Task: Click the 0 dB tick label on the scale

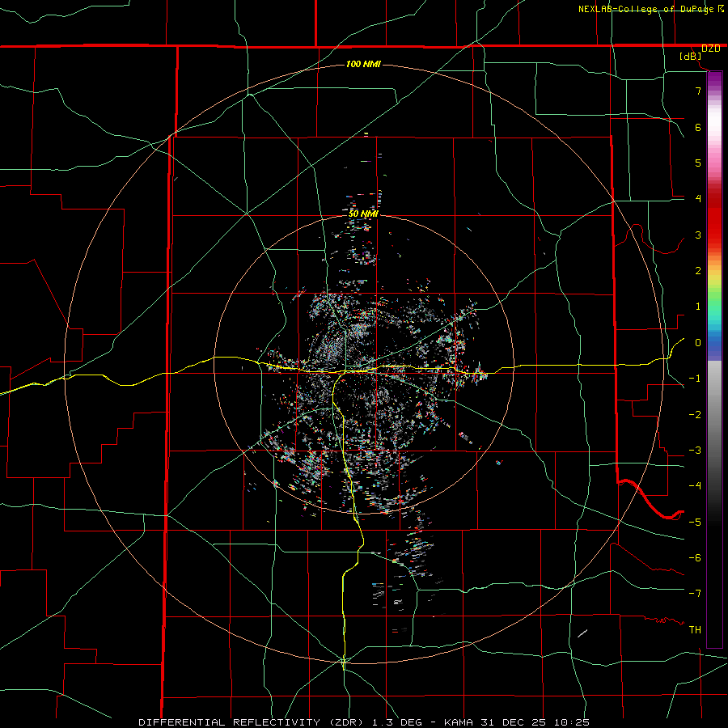Action: tap(698, 343)
